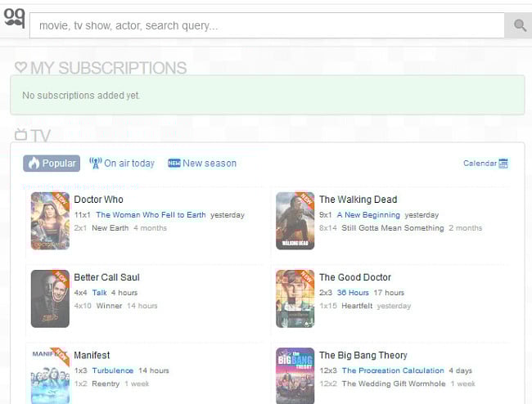Click The Wedding Gift Wormhole episode

click(x=394, y=384)
